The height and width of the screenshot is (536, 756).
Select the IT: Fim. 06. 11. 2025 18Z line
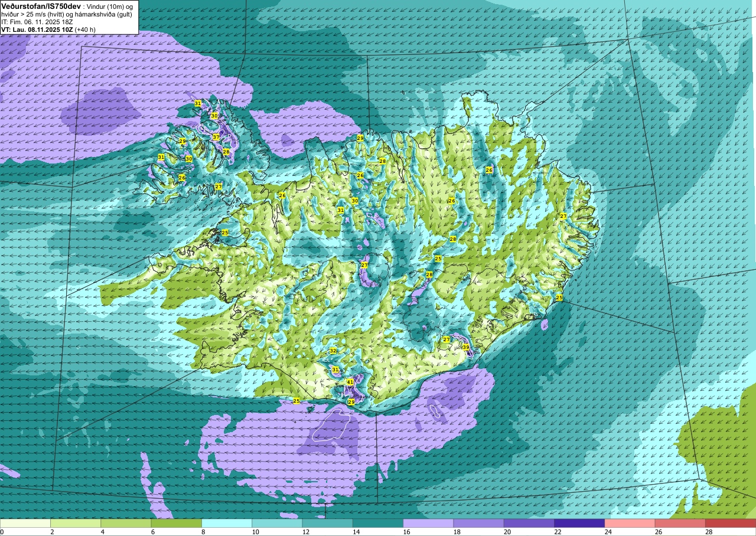click(37, 21)
